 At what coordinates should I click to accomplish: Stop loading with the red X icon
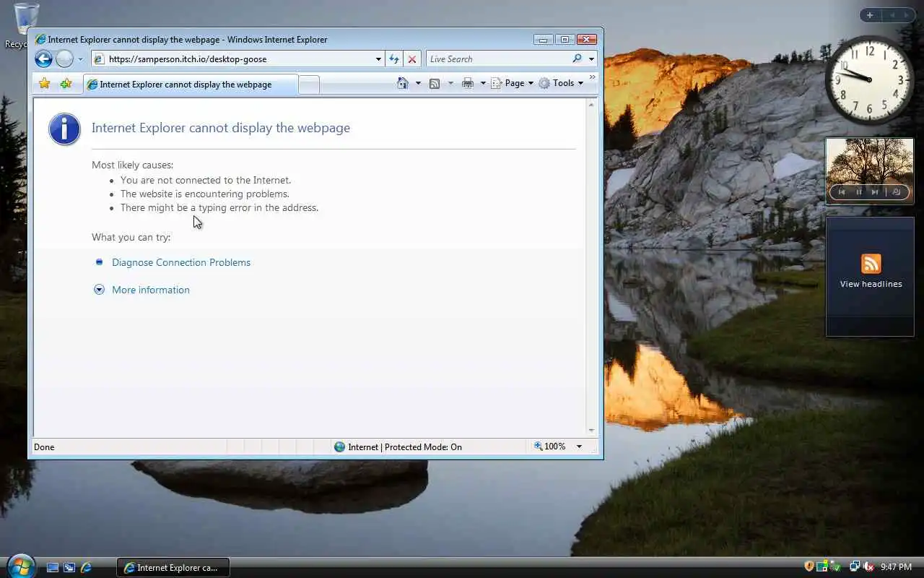412,59
